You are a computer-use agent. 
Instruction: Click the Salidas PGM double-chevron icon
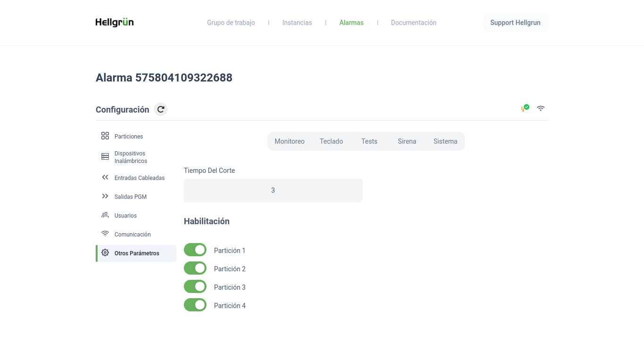(x=105, y=196)
